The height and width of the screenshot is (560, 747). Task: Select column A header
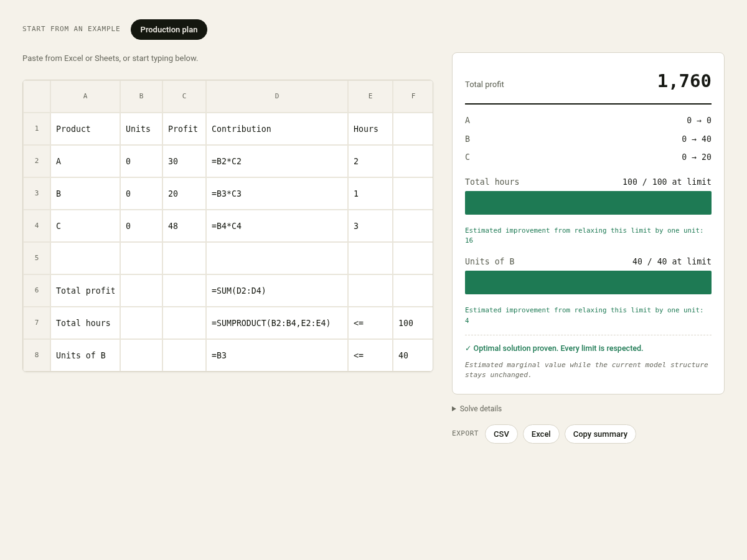pos(85,96)
